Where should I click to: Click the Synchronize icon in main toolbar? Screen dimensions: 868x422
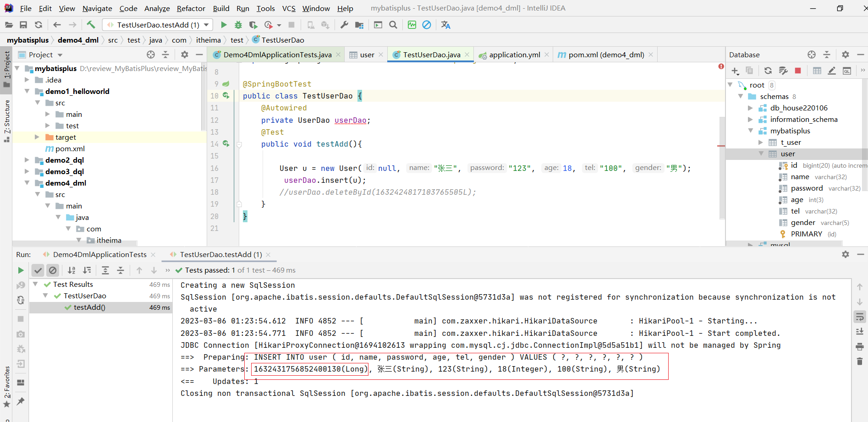point(38,25)
